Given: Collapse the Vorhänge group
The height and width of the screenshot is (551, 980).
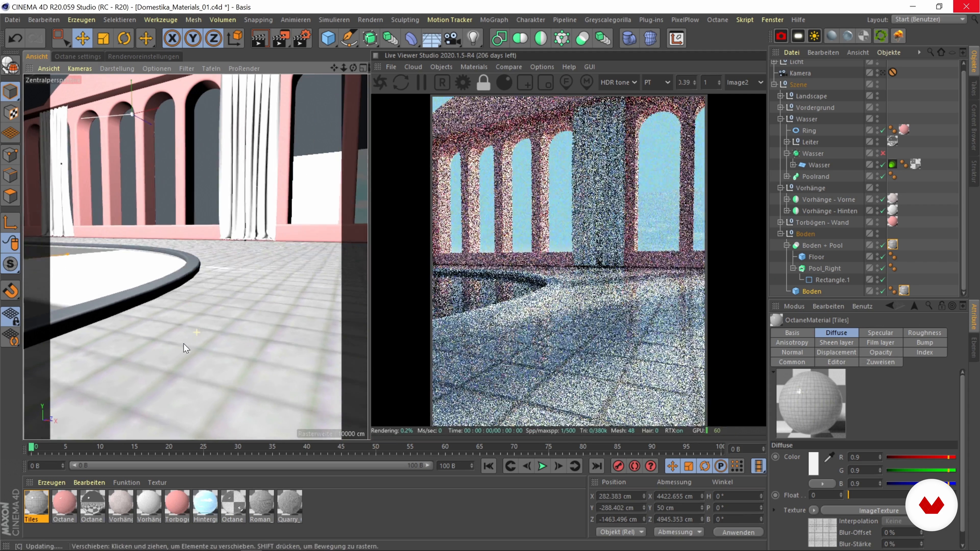Looking at the screenshot, I should click(x=781, y=188).
